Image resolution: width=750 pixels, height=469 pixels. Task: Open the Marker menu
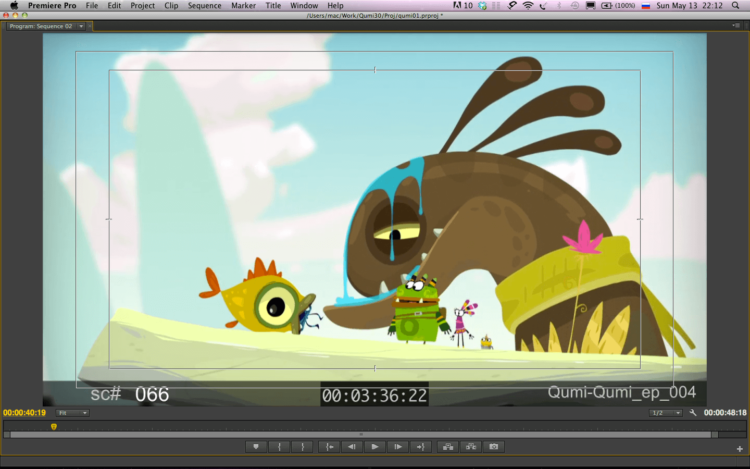(243, 6)
